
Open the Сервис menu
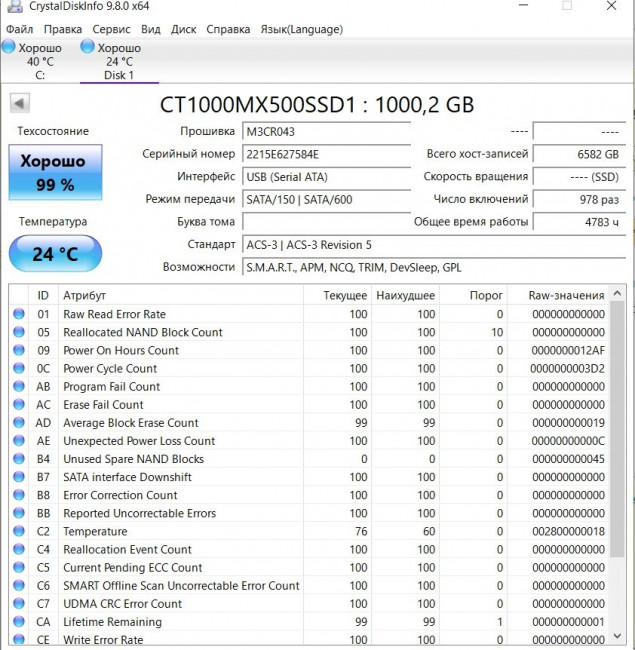(111, 29)
